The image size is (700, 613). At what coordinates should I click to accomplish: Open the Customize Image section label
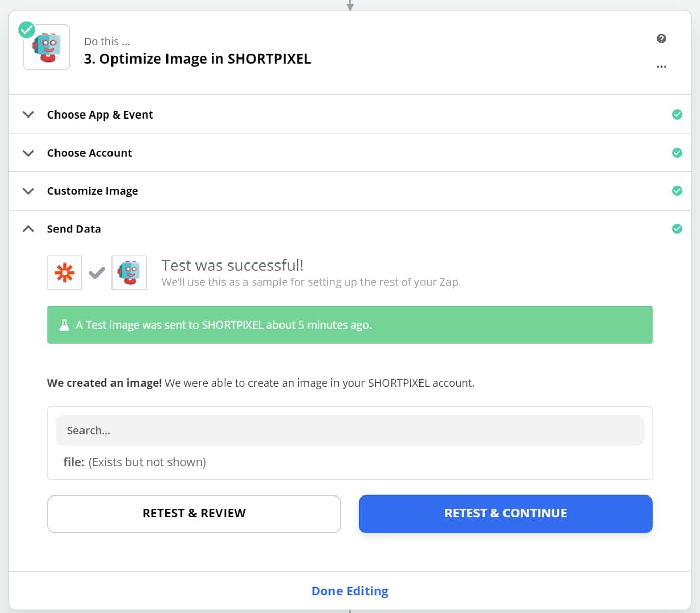(x=93, y=191)
